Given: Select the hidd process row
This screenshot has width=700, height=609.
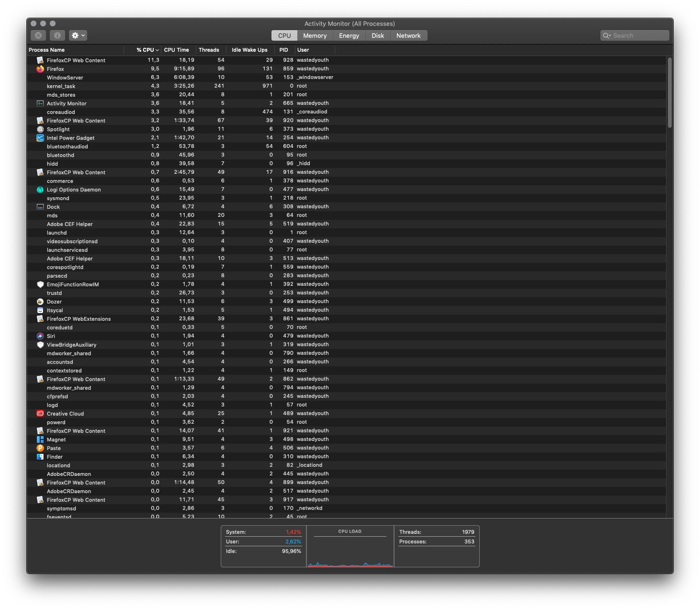Looking at the screenshot, I should click(346, 164).
